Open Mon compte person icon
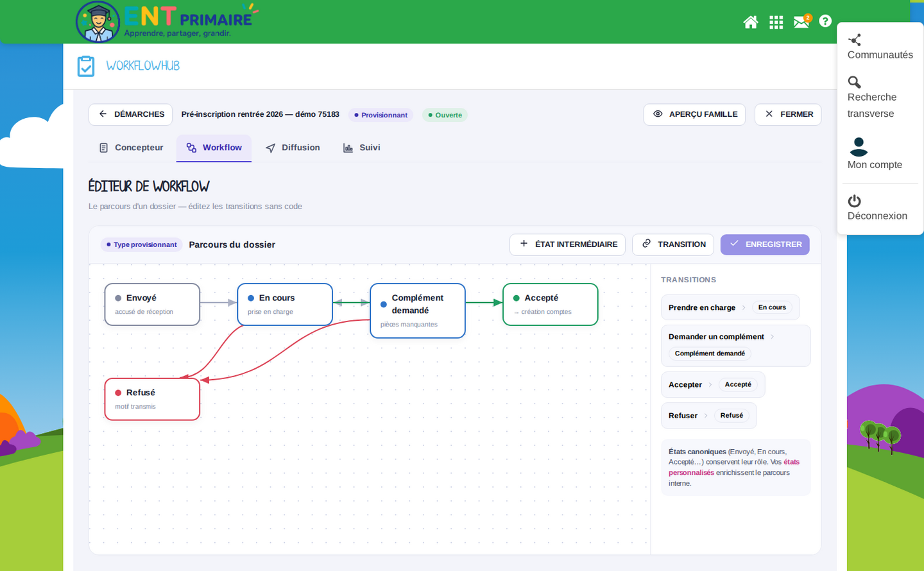924x571 pixels. (859, 147)
